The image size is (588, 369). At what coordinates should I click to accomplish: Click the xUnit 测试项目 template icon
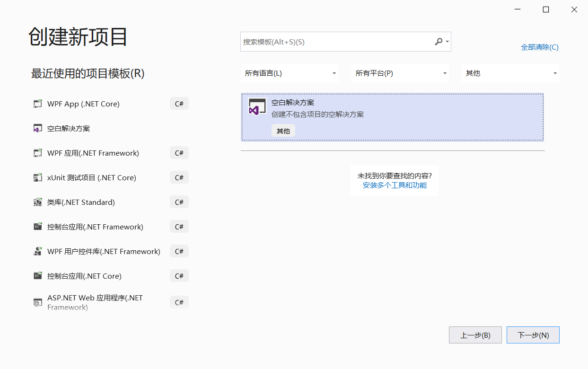click(38, 177)
